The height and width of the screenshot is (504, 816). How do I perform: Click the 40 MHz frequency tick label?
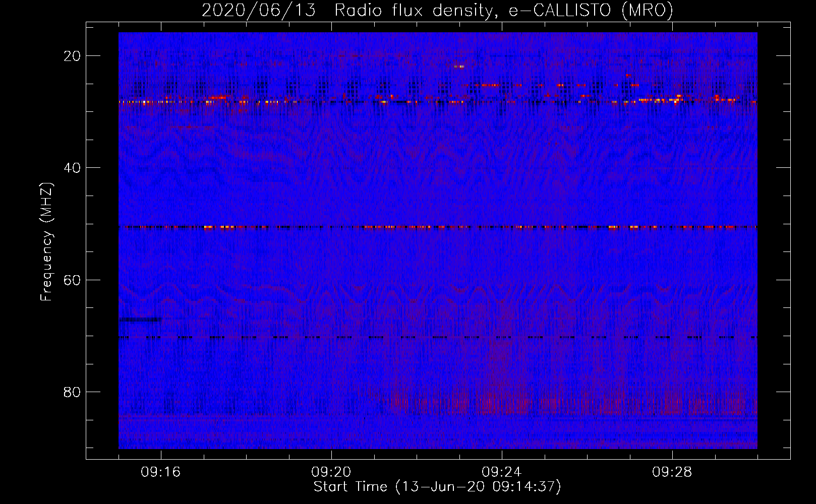73,168
